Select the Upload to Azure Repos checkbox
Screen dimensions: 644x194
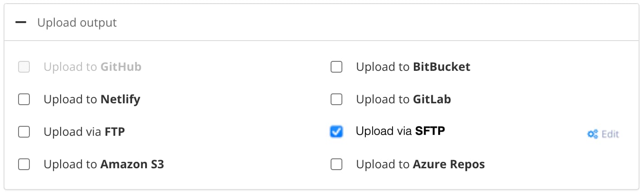tap(336, 164)
